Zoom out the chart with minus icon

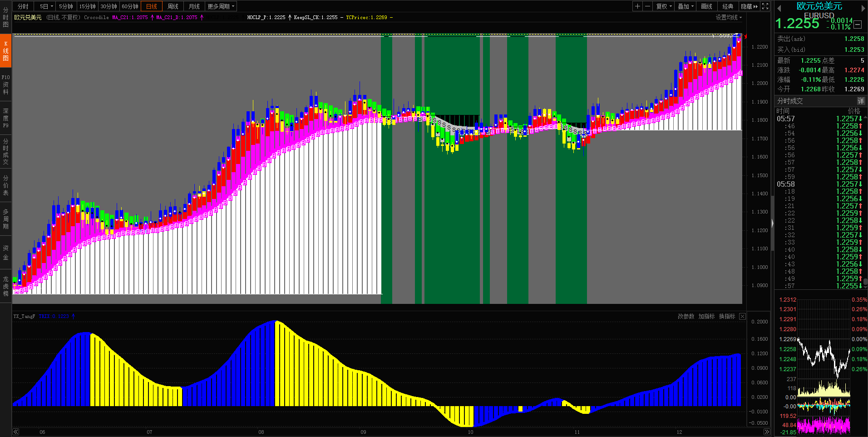pyautogui.click(x=647, y=6)
